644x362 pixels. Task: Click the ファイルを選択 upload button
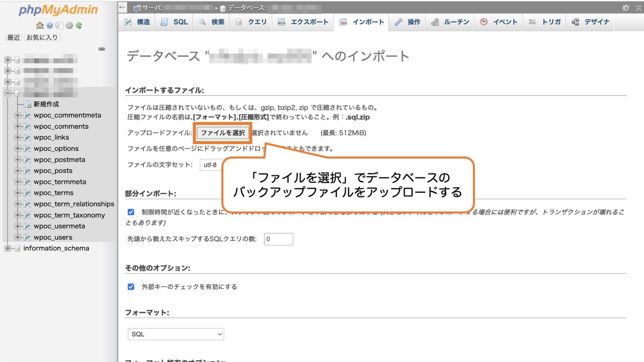point(223,133)
